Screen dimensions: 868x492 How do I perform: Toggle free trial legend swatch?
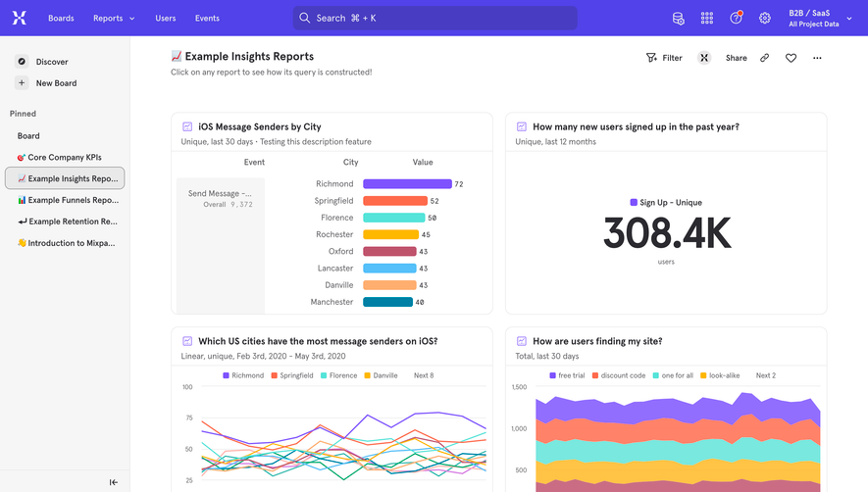click(552, 375)
